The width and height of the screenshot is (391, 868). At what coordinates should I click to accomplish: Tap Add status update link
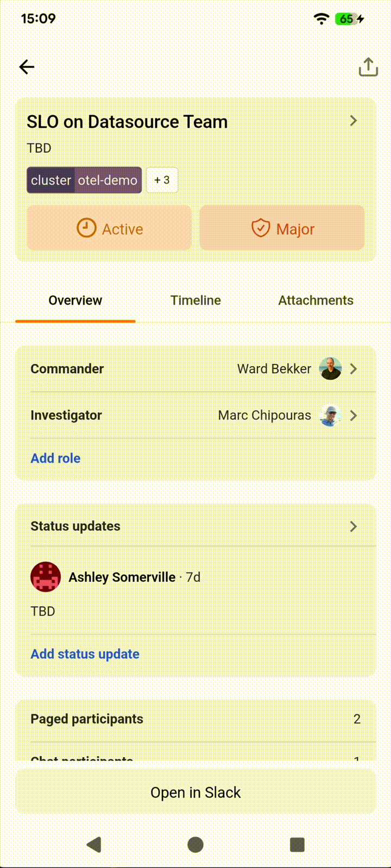(85, 653)
